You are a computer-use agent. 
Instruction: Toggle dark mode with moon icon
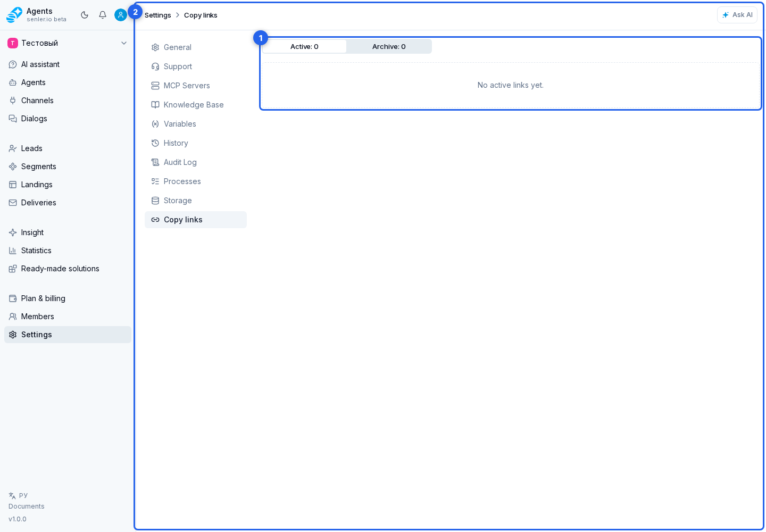[85, 15]
